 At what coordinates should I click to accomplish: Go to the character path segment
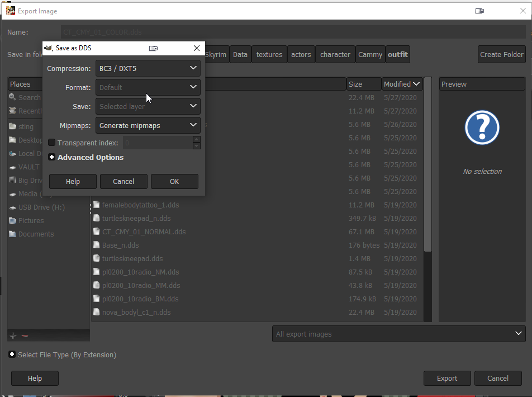(335, 54)
